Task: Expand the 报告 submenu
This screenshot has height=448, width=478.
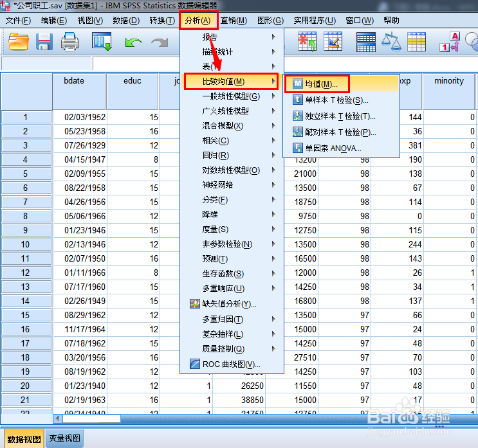Action: pos(232,37)
